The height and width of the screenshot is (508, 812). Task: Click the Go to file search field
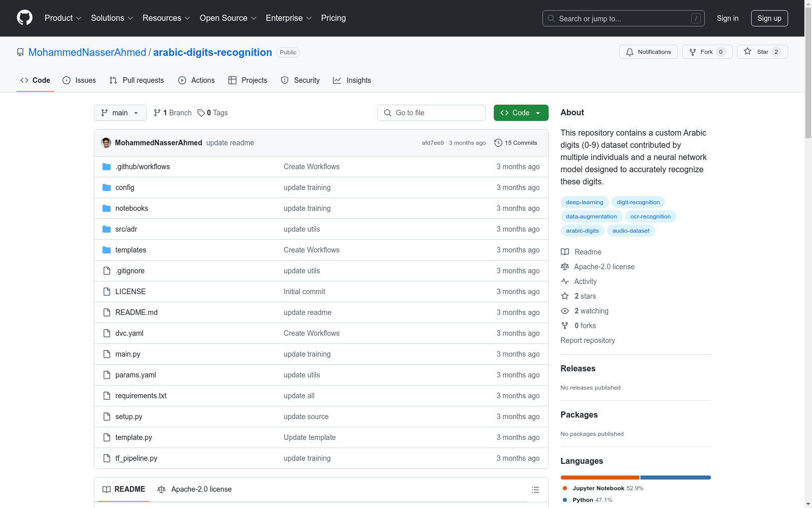[x=431, y=113]
